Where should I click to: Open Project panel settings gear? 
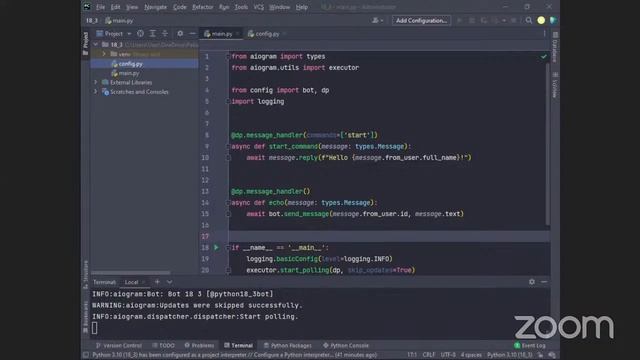(180, 33)
